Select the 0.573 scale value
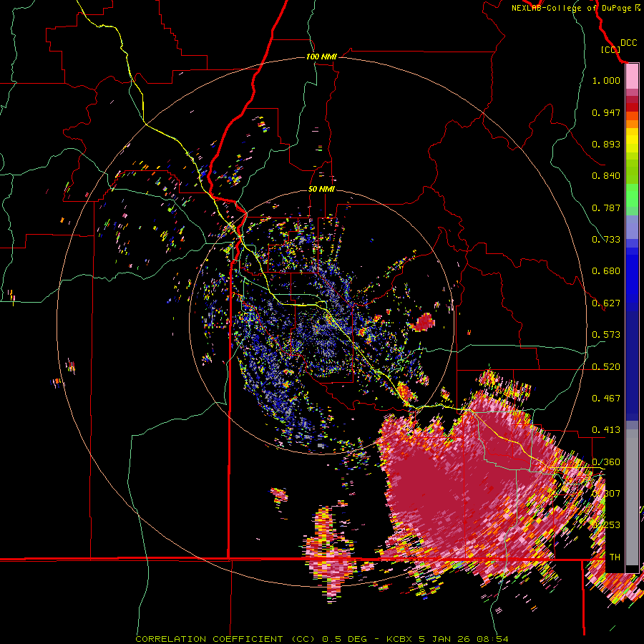 606,335
